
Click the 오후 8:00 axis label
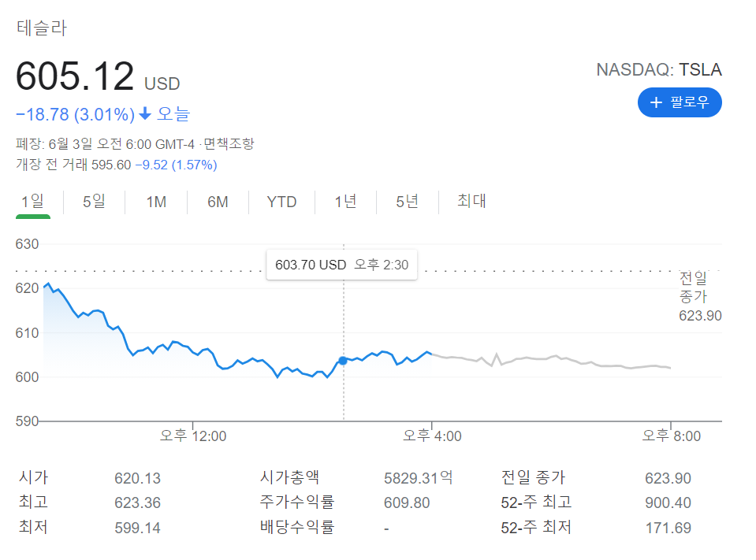(671, 436)
